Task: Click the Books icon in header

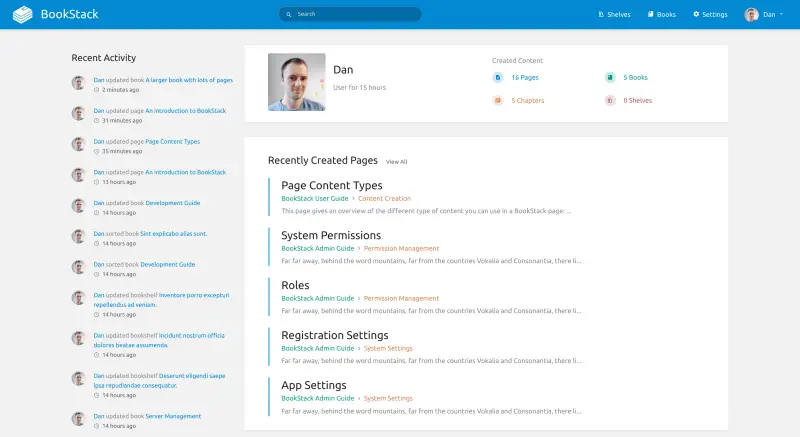Action: 651,15
